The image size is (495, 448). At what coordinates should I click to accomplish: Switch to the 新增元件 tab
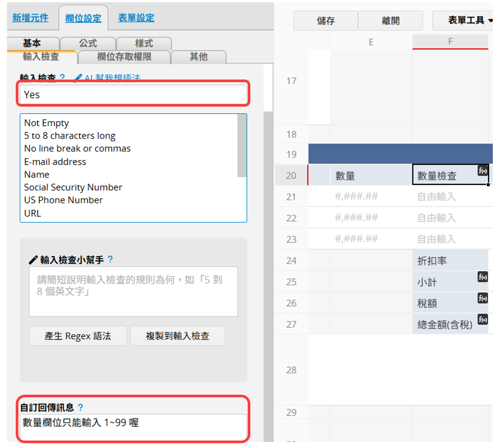[30, 18]
